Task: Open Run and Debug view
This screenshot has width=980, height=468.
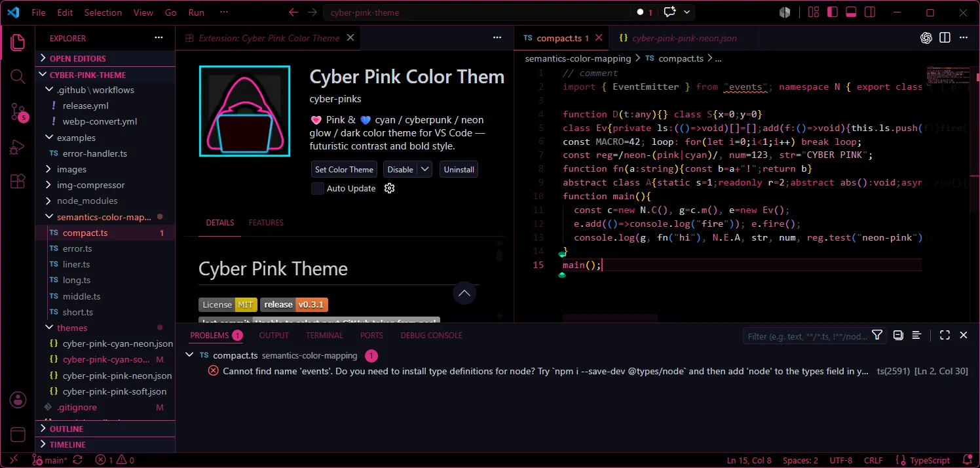Action: (x=18, y=147)
